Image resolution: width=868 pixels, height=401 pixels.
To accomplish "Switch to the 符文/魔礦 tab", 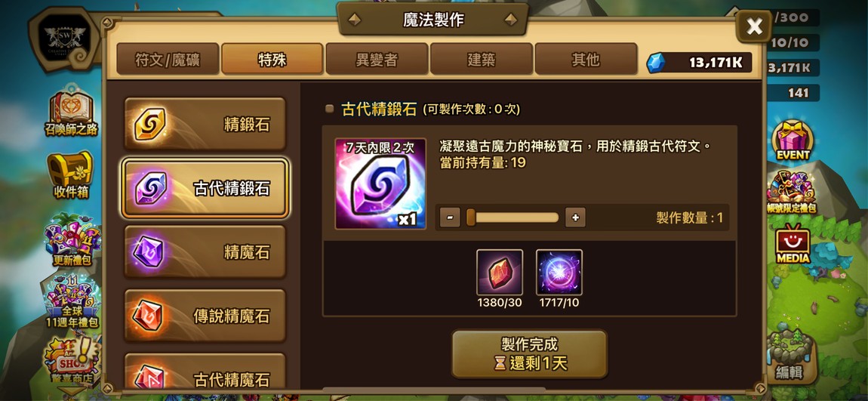I will coord(168,59).
